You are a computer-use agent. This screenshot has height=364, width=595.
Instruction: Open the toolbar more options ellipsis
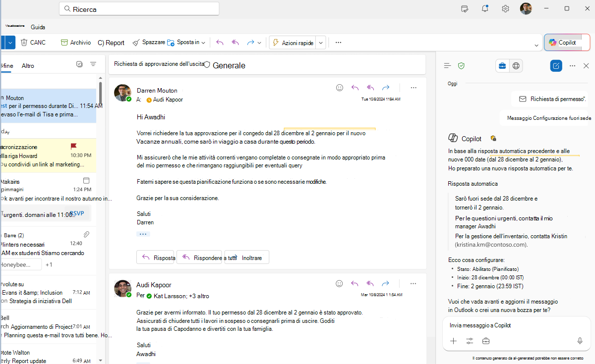pos(338,43)
